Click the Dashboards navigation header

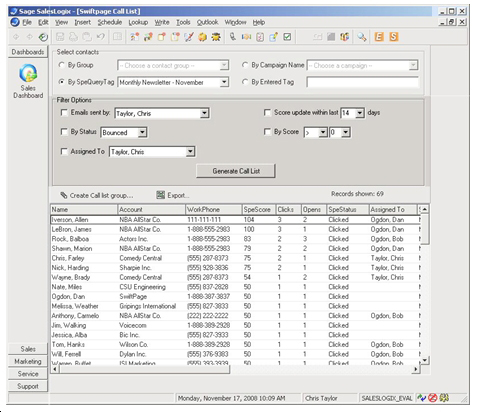(x=28, y=52)
